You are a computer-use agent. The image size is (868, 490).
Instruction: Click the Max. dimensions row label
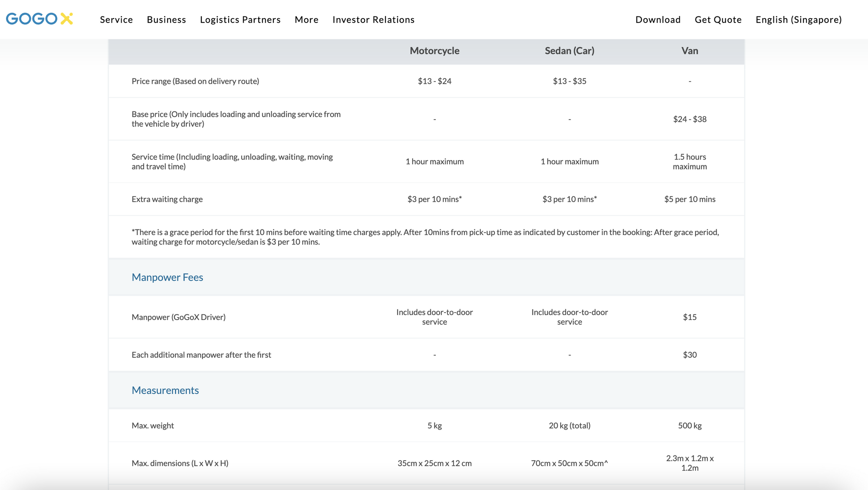click(180, 463)
